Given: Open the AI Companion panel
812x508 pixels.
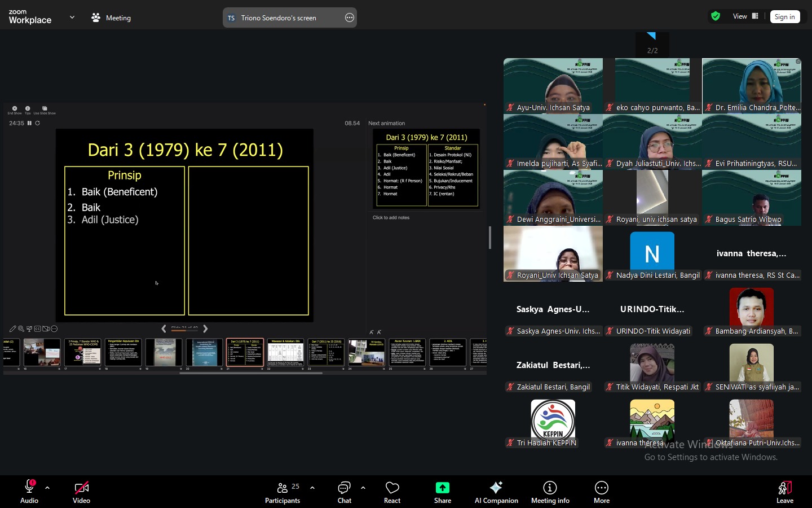Looking at the screenshot, I should pyautogui.click(x=496, y=489).
